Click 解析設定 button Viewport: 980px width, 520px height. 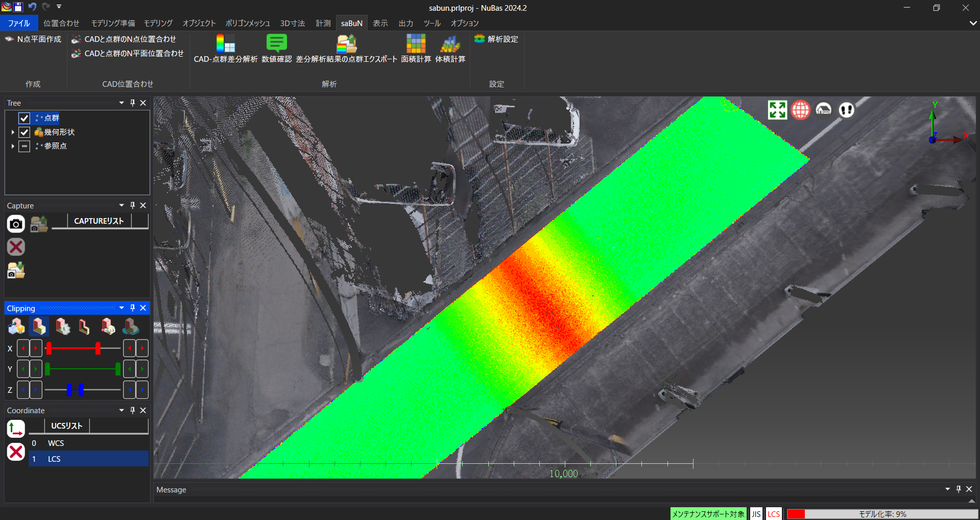click(x=496, y=39)
